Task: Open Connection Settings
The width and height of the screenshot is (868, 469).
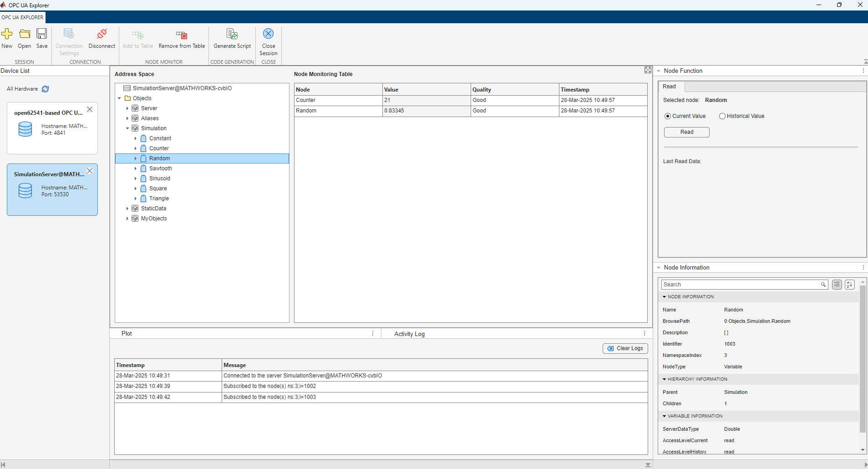Action: pos(69,40)
